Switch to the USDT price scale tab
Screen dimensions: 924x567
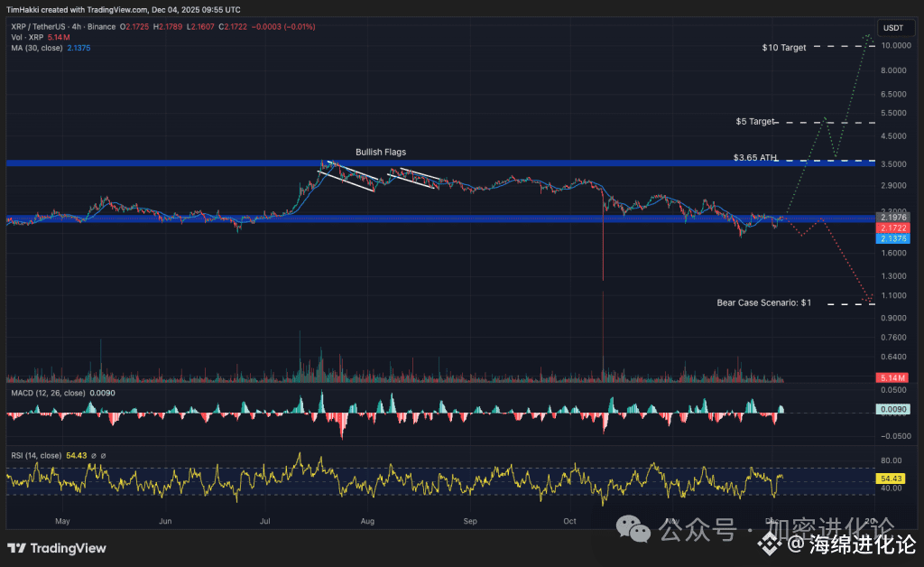pyautogui.click(x=894, y=28)
